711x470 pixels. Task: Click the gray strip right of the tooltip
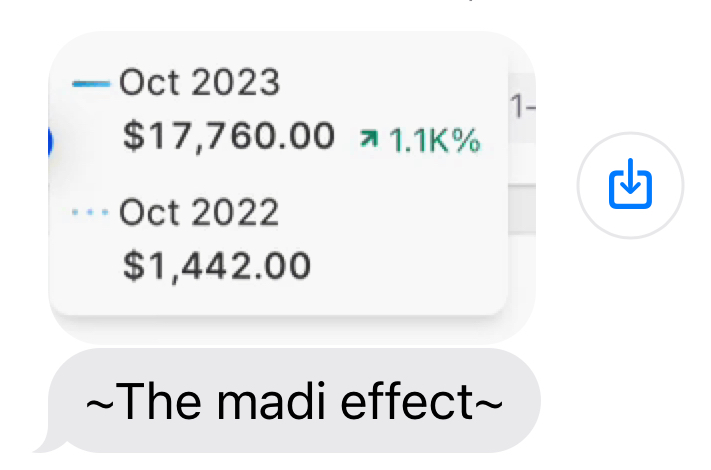[521, 210]
